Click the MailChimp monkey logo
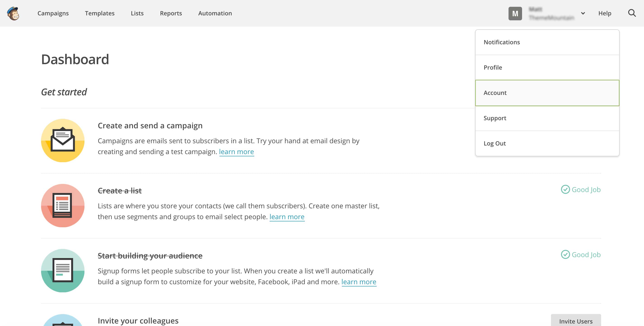This screenshot has height=326, width=644. pos(13,13)
